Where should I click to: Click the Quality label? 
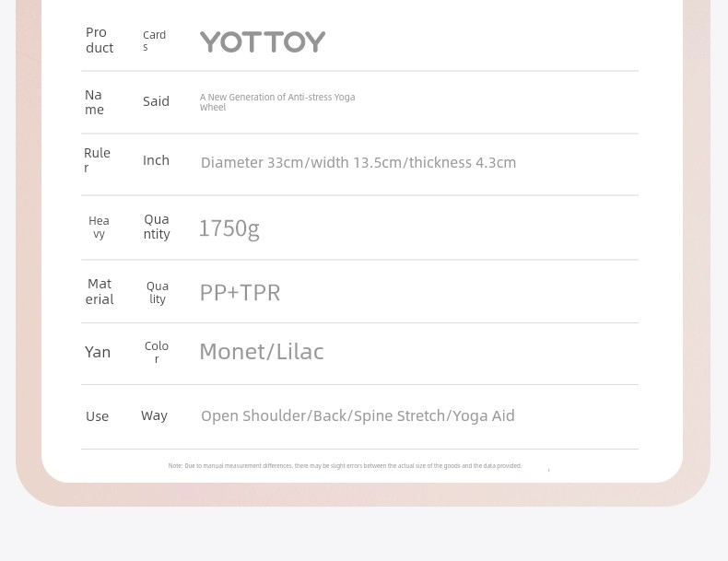(x=158, y=292)
